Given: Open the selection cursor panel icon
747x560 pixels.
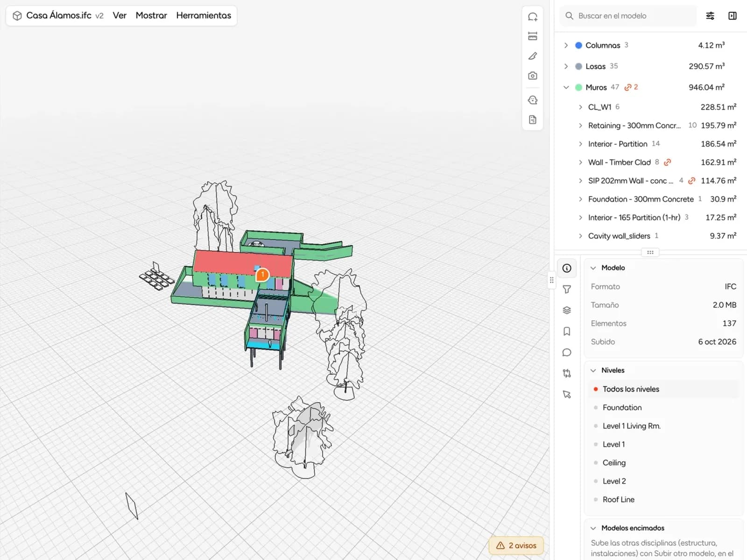Looking at the screenshot, I should pyautogui.click(x=567, y=394).
